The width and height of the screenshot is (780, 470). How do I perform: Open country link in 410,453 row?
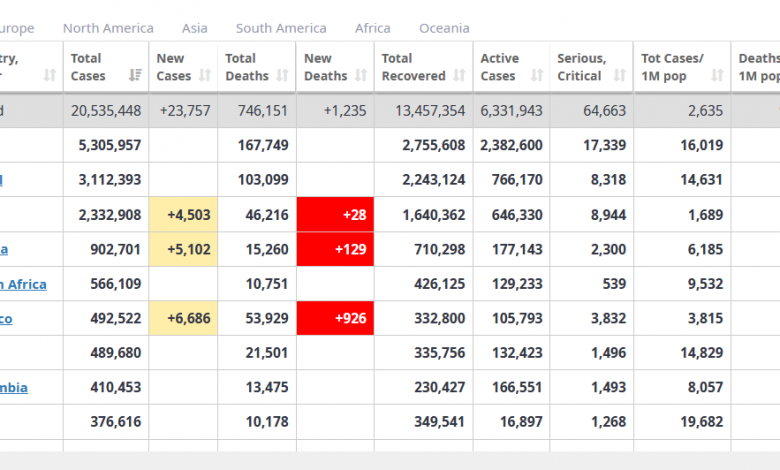click(x=14, y=387)
